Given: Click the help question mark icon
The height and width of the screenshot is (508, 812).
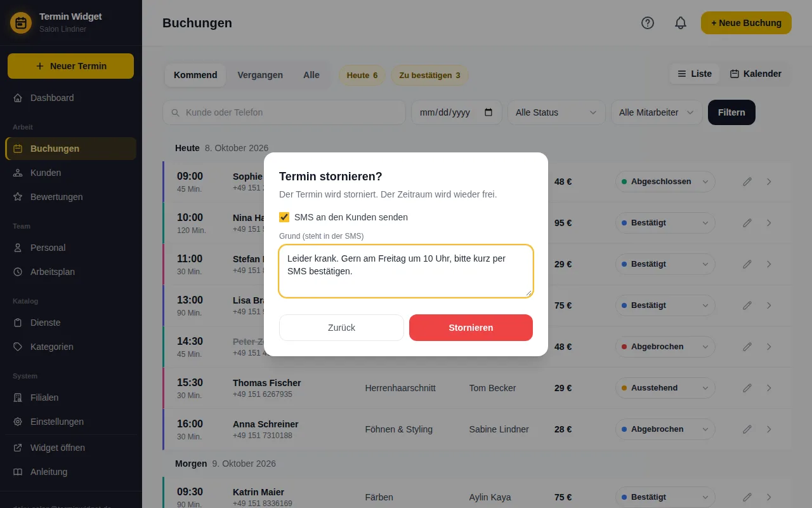Looking at the screenshot, I should pyautogui.click(x=648, y=23).
